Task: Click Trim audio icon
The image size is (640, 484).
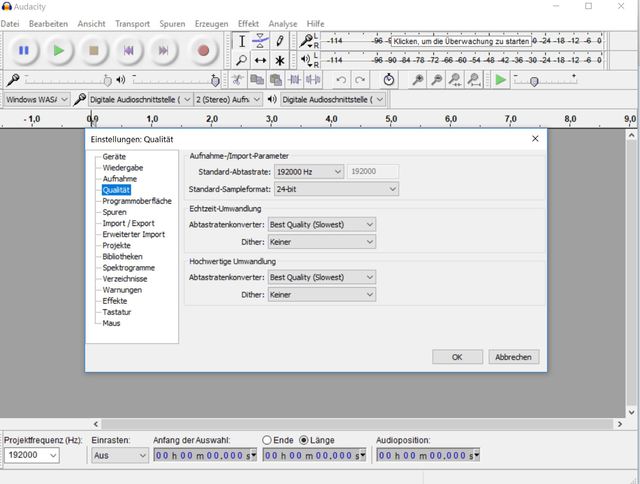Action: [x=294, y=80]
